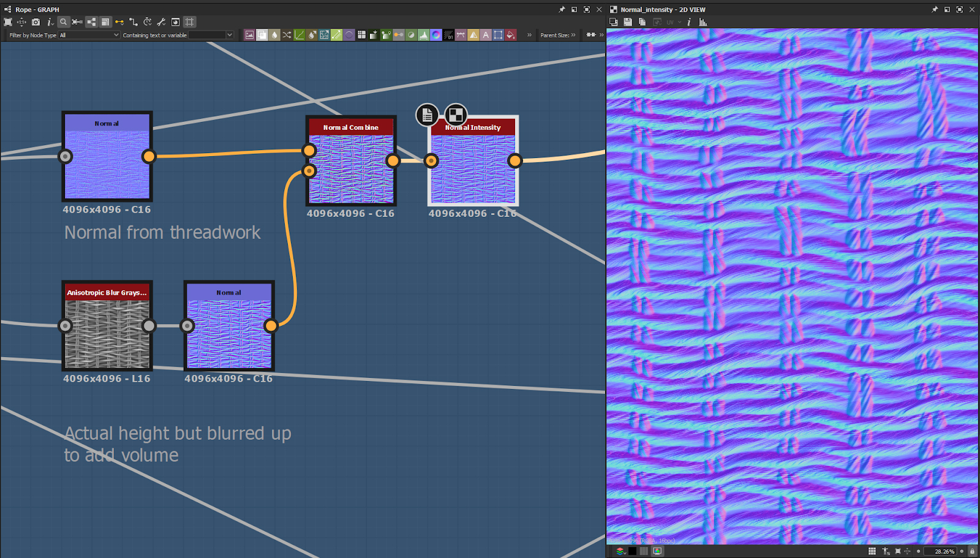Add a Levels node from the toolbar
The image size is (980, 558).
423,35
